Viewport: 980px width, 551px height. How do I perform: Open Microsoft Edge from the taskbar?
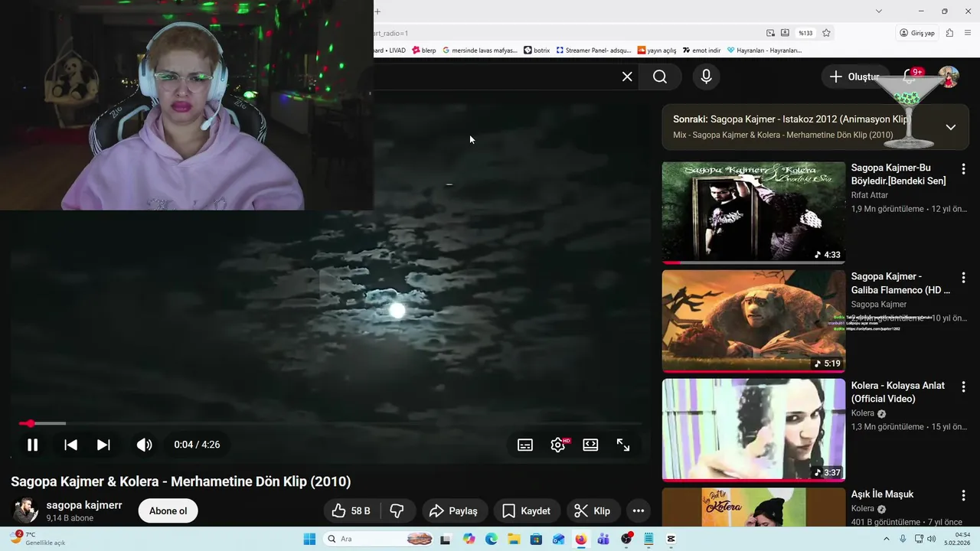492,540
